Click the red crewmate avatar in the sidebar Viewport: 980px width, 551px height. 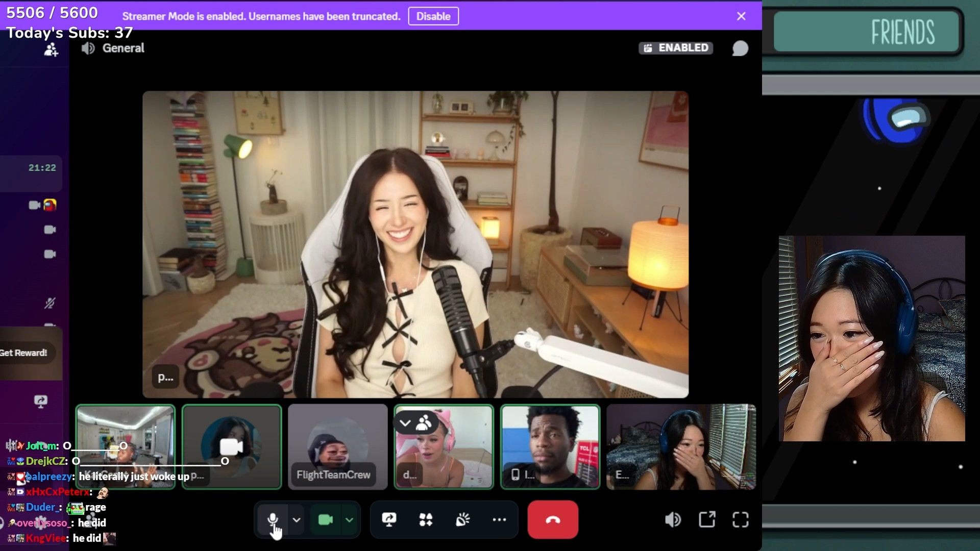coord(50,205)
